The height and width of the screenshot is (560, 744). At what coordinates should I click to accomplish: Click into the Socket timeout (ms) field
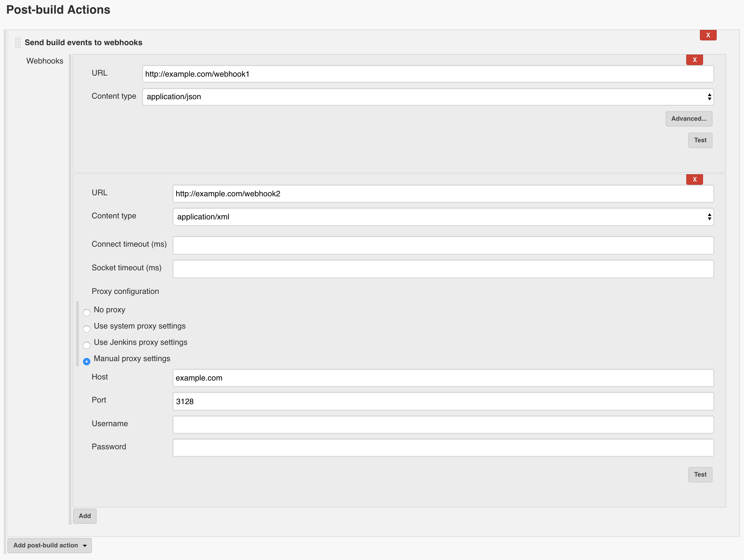[443, 269]
